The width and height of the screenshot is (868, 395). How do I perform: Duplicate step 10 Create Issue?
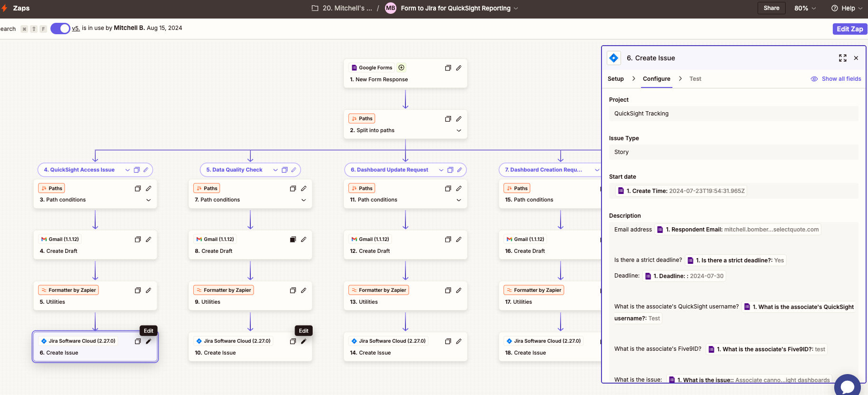[293, 341]
